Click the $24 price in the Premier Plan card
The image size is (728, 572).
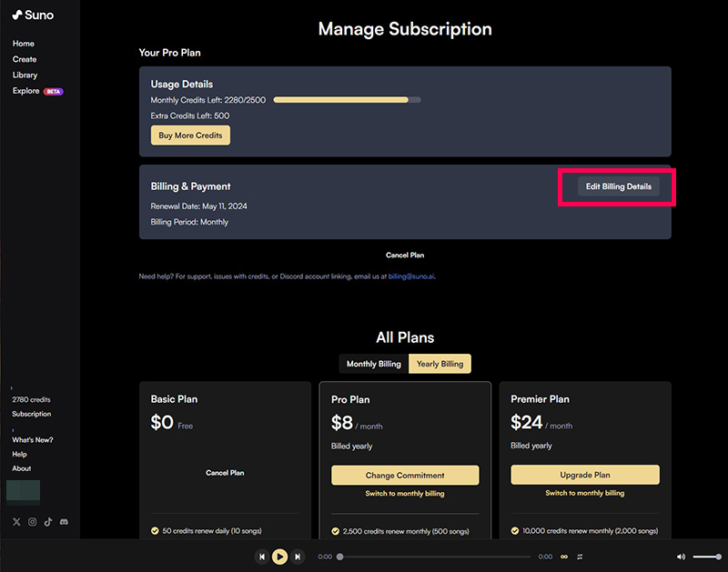(527, 422)
